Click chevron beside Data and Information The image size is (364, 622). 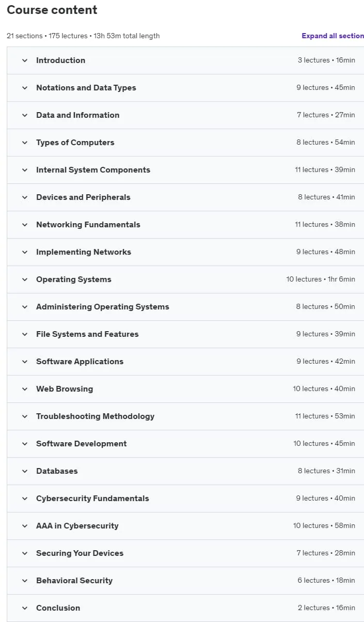[x=25, y=115]
